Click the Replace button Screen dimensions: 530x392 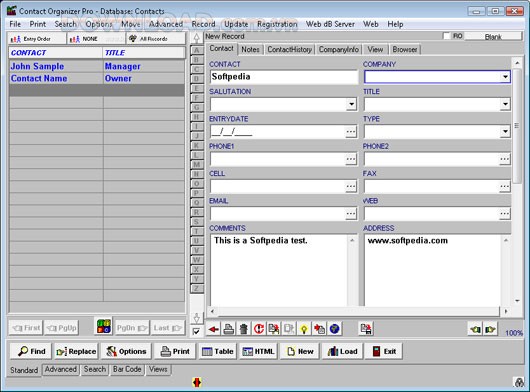point(76,351)
